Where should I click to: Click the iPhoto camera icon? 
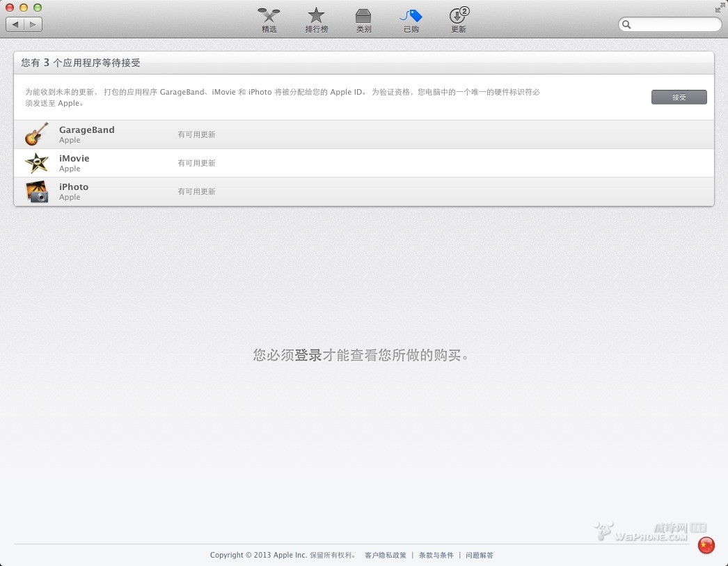click(x=37, y=191)
